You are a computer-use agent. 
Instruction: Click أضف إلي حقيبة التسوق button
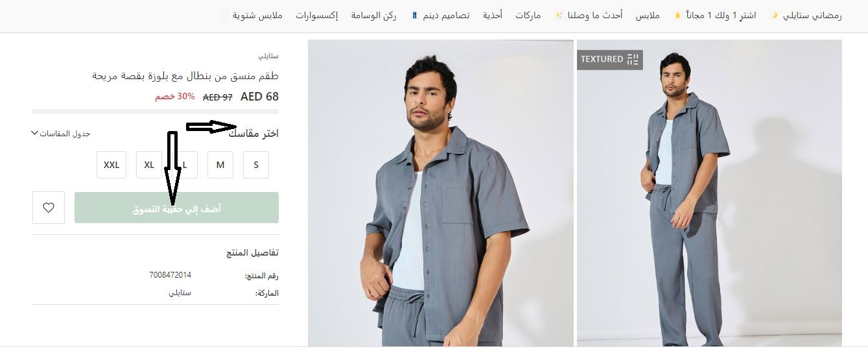(x=176, y=208)
